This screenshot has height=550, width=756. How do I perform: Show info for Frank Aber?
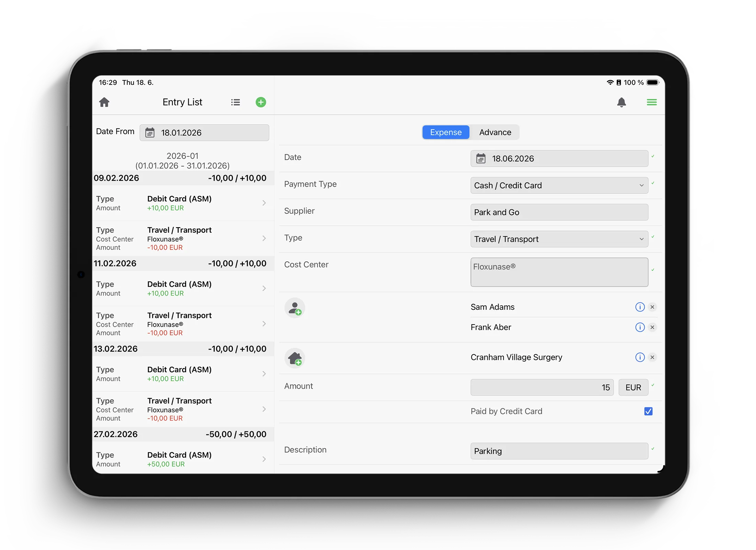pyautogui.click(x=640, y=327)
